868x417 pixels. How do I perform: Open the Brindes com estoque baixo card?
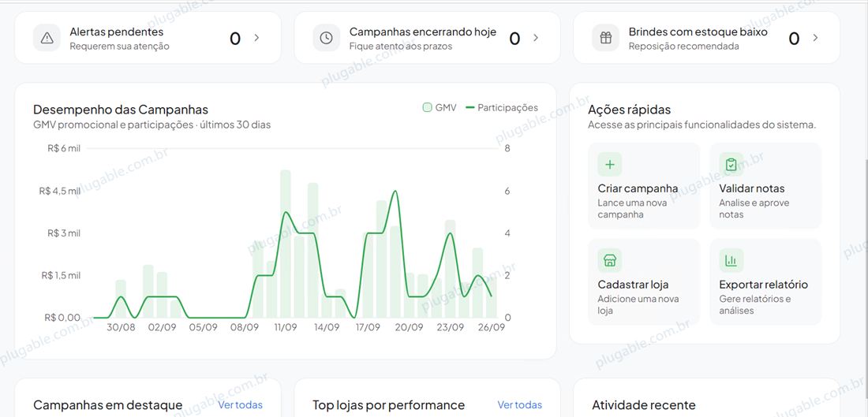click(706, 38)
